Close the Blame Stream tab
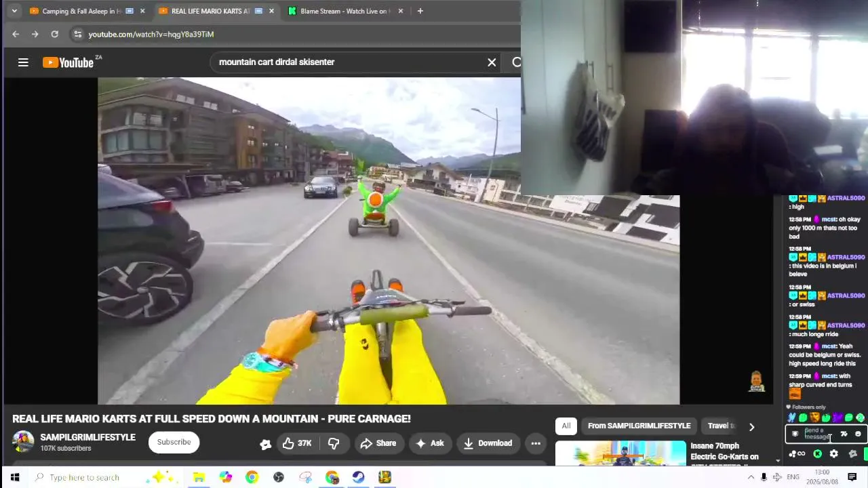868x488 pixels. pyautogui.click(x=400, y=11)
